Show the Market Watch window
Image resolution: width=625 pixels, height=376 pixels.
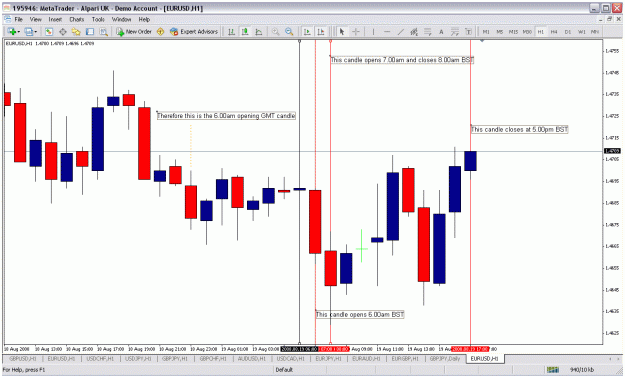(49, 31)
